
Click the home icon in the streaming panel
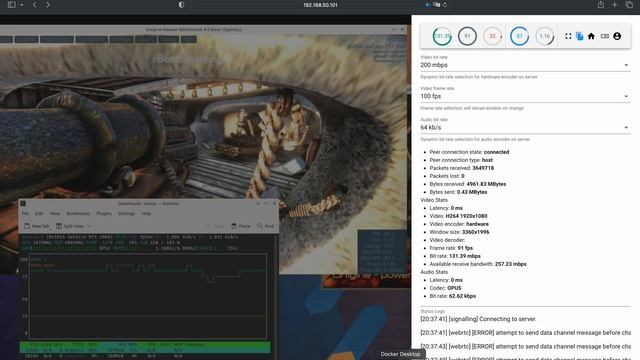(x=591, y=36)
